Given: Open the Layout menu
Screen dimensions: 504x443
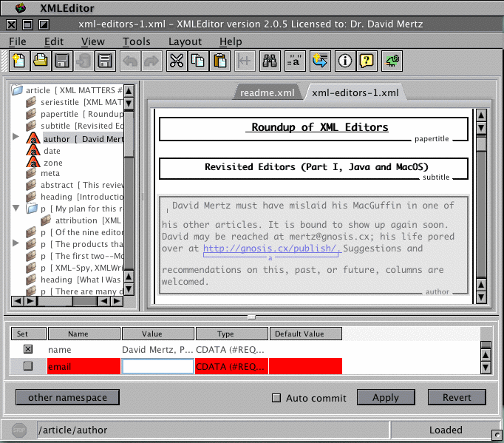Looking at the screenshot, I should 185,41.
